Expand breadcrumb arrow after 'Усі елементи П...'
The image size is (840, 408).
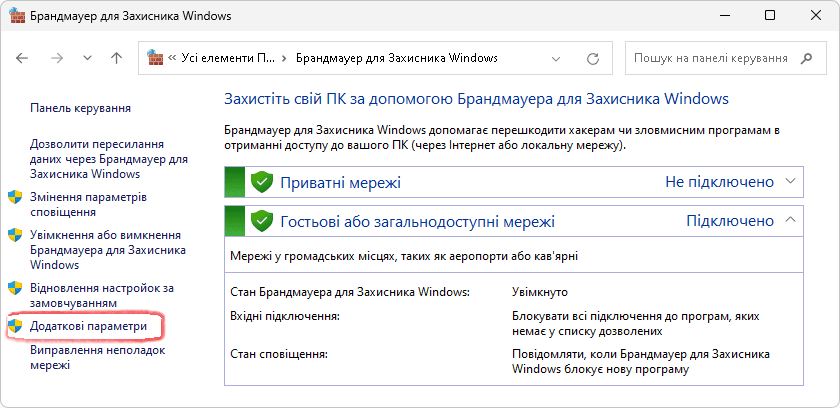tap(284, 58)
